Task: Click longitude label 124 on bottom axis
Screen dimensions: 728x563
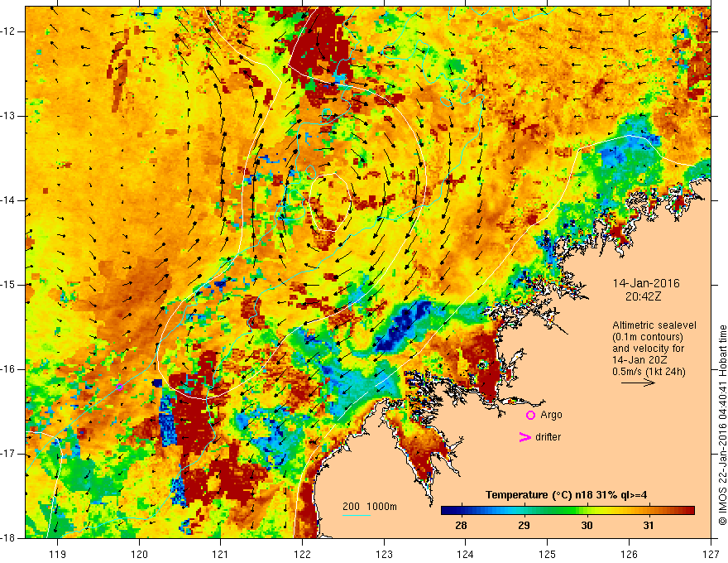Action: (x=466, y=554)
